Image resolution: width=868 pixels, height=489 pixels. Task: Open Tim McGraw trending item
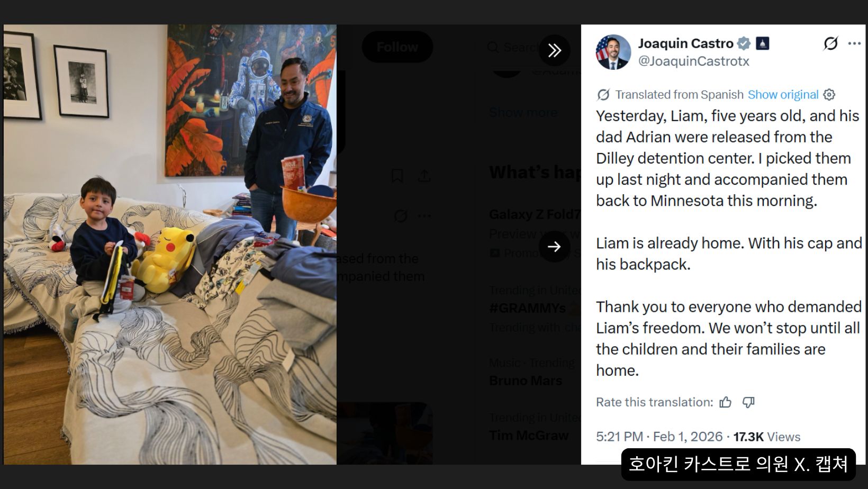coord(529,435)
